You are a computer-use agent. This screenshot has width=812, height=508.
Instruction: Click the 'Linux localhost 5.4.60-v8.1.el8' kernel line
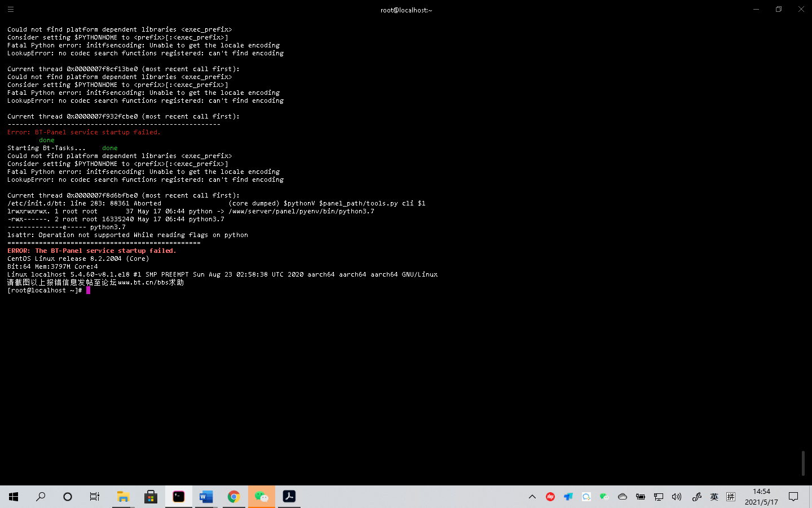223,274
